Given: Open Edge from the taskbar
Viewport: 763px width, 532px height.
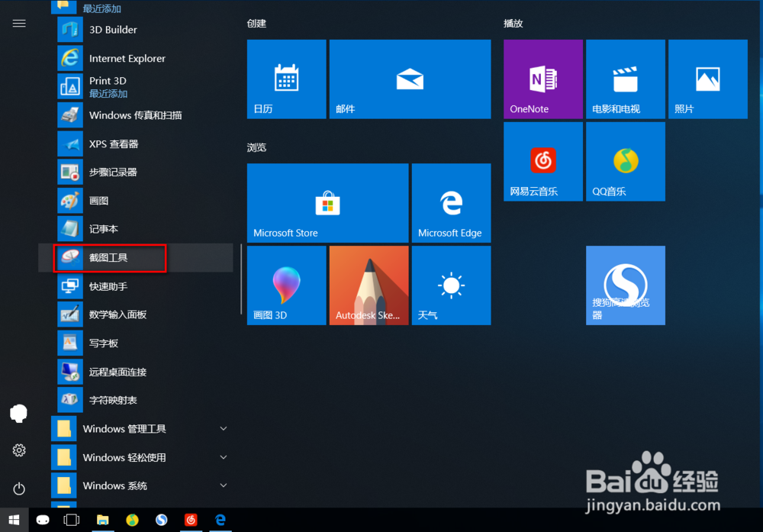Looking at the screenshot, I should pyautogui.click(x=221, y=520).
